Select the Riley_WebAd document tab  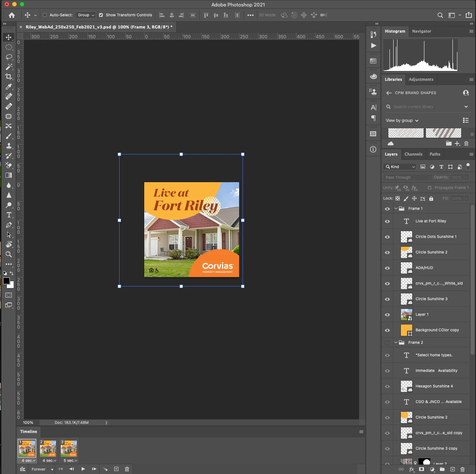coord(99,27)
